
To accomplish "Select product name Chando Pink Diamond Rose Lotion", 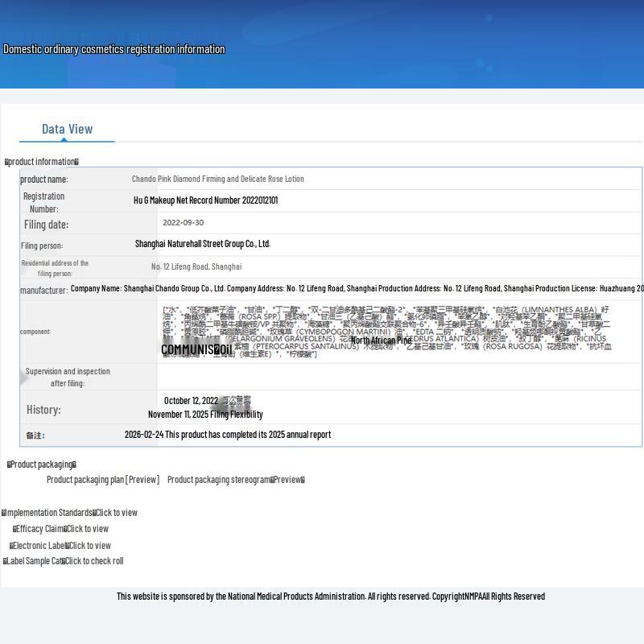I will coord(217,179).
